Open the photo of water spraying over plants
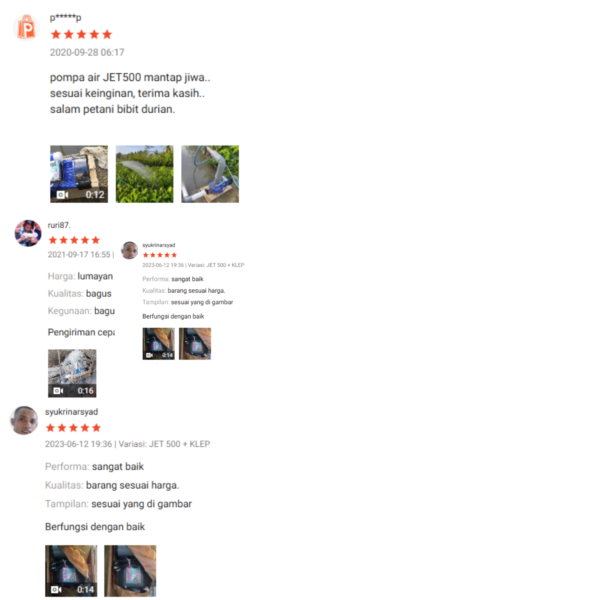Image resolution: width=600 pixels, height=600 pixels. point(145,174)
